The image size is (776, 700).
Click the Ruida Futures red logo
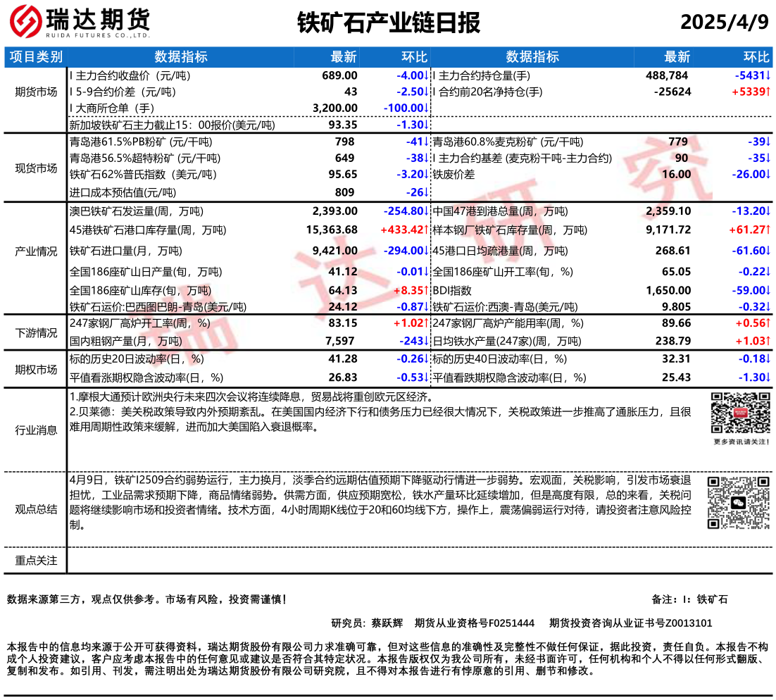click(x=26, y=21)
